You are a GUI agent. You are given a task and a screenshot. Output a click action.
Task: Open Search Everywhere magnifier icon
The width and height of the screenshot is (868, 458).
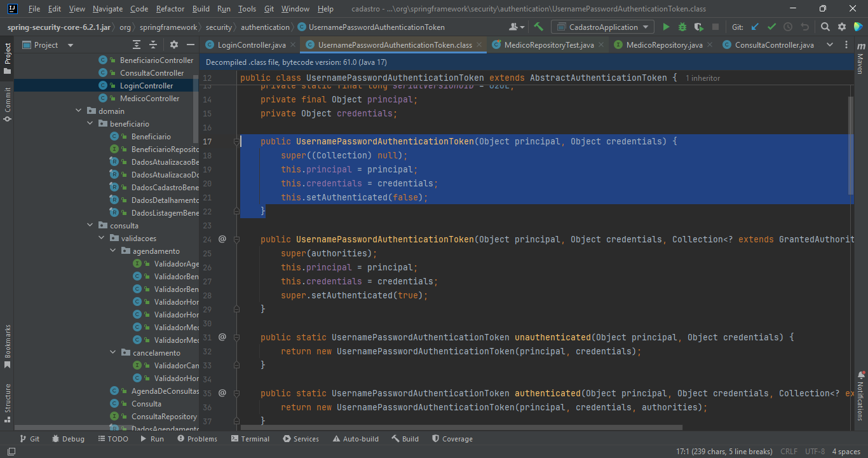click(825, 27)
